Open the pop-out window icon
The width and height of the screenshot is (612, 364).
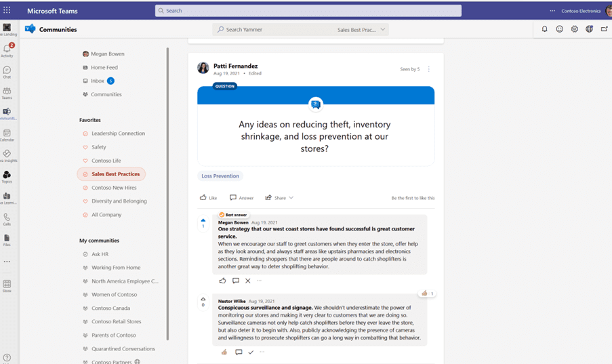[x=604, y=29]
